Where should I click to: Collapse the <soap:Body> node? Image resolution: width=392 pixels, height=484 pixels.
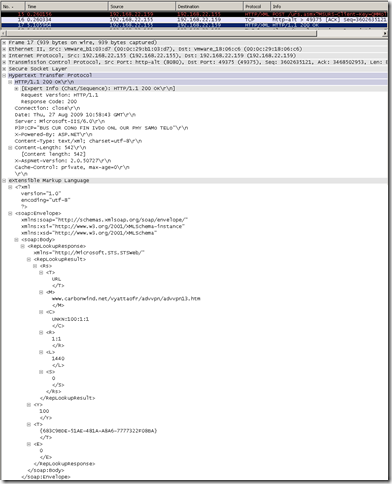(x=16, y=240)
